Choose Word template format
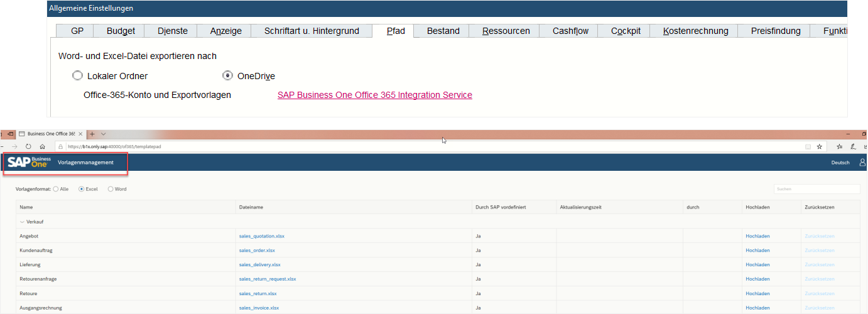This screenshot has height=314, width=868. point(111,188)
